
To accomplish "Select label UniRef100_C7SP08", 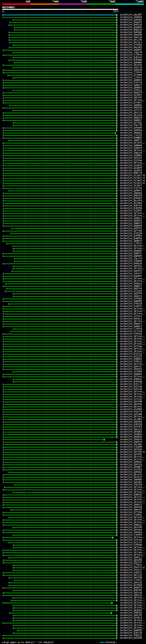I will [131, 55].
